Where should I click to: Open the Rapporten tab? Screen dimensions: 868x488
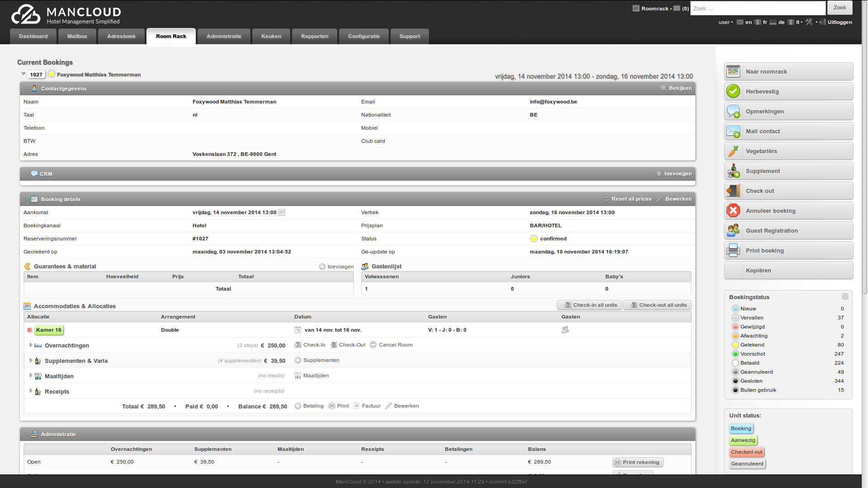pos(315,36)
